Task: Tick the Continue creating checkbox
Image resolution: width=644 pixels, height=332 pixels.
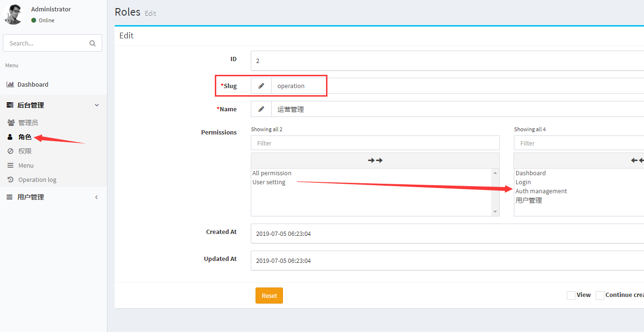Action: (600, 296)
